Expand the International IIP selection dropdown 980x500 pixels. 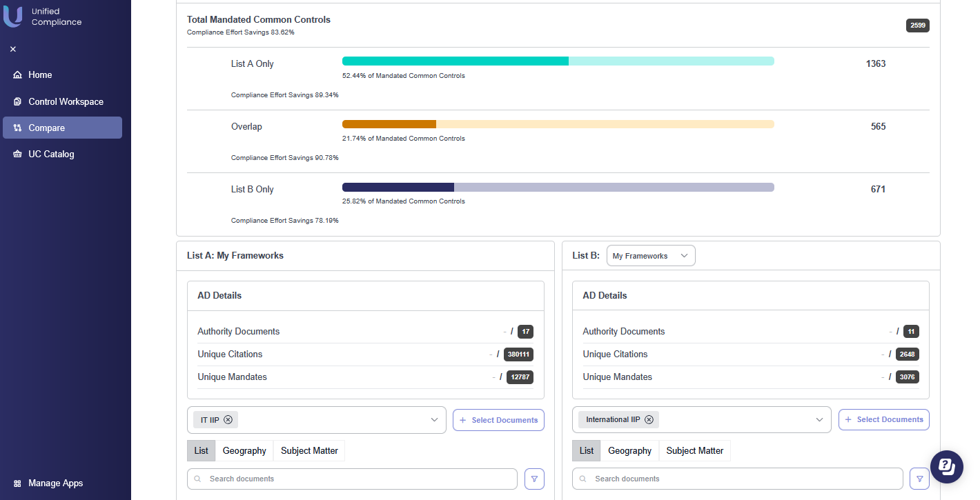click(x=819, y=419)
